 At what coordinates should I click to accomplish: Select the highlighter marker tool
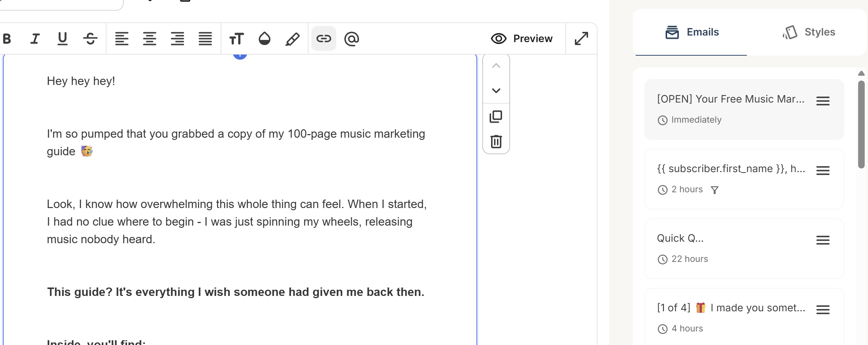click(292, 38)
